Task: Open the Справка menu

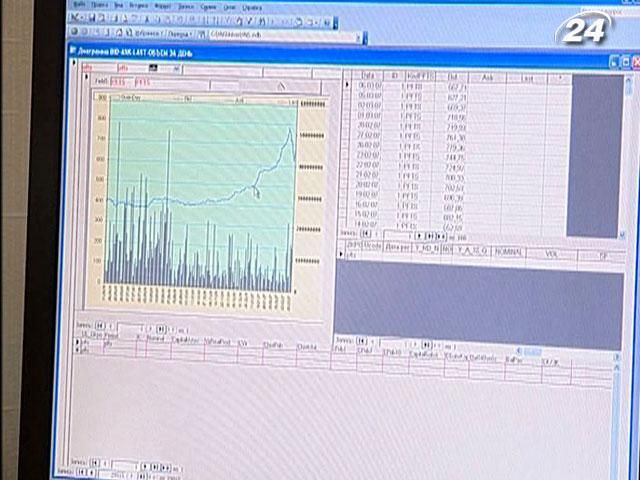Action: (x=252, y=8)
